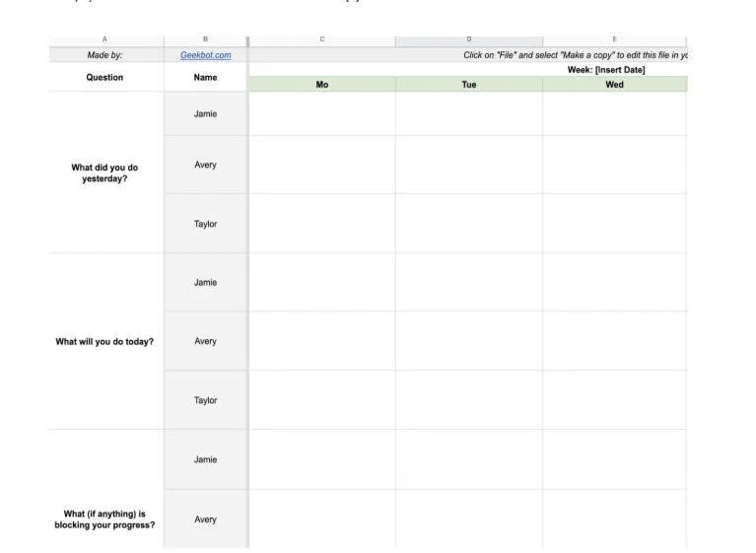Select the Question header cell

click(105, 77)
